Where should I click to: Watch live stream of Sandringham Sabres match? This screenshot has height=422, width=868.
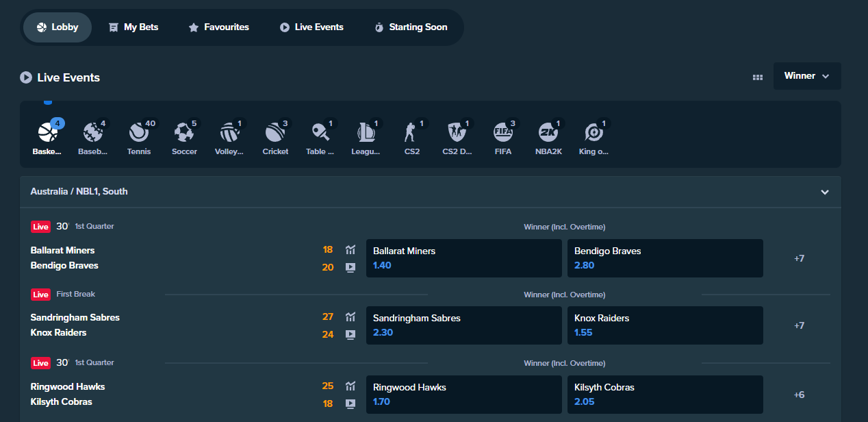click(350, 335)
